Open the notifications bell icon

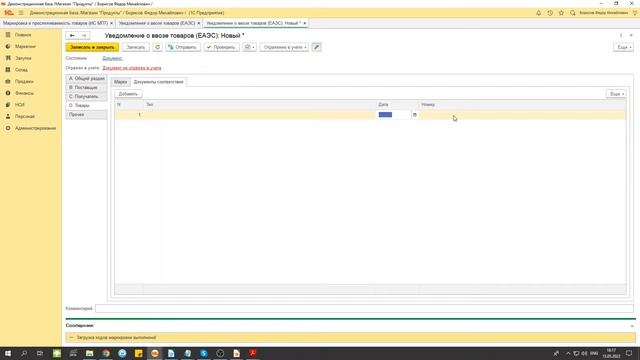pyautogui.click(x=538, y=13)
